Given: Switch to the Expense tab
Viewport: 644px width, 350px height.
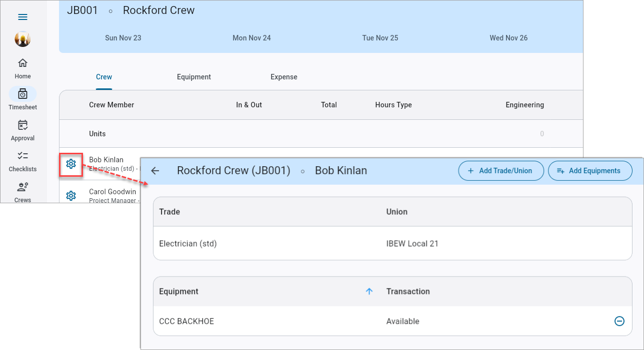Looking at the screenshot, I should click(x=283, y=77).
